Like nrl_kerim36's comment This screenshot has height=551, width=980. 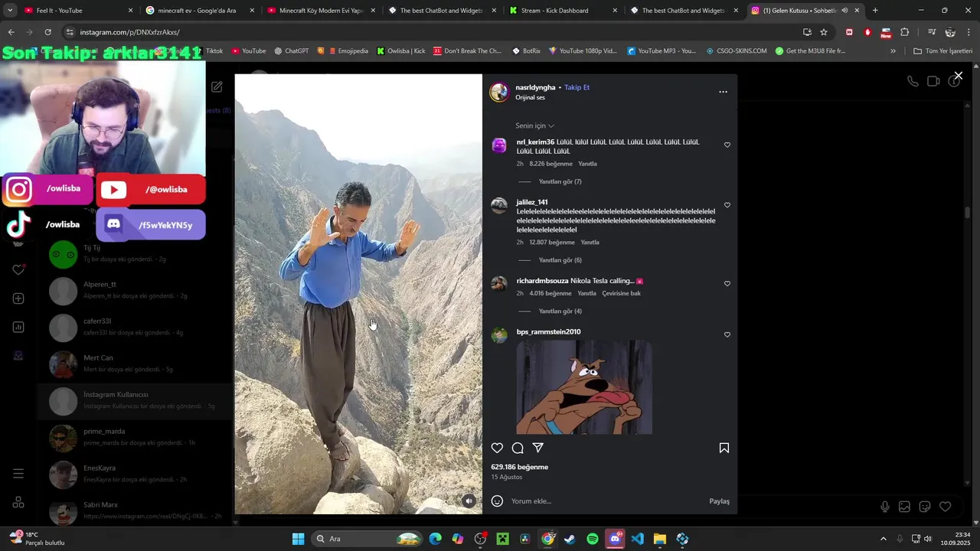click(727, 145)
